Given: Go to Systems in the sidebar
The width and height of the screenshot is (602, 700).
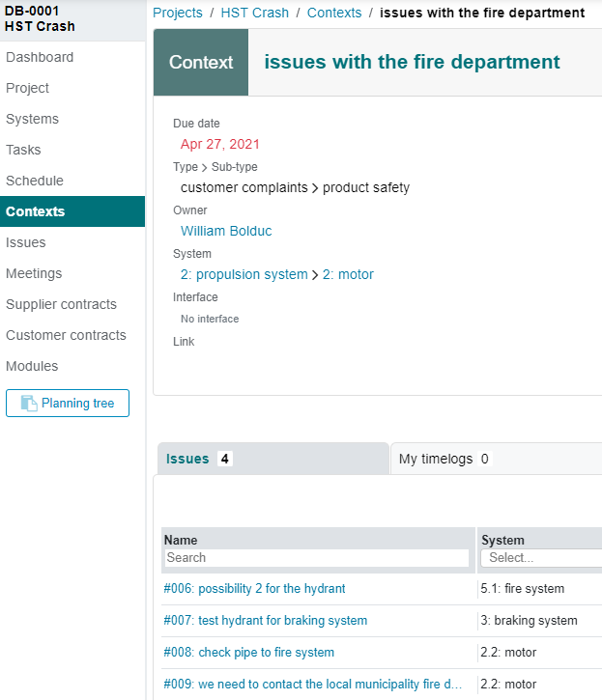Looking at the screenshot, I should (x=32, y=119).
